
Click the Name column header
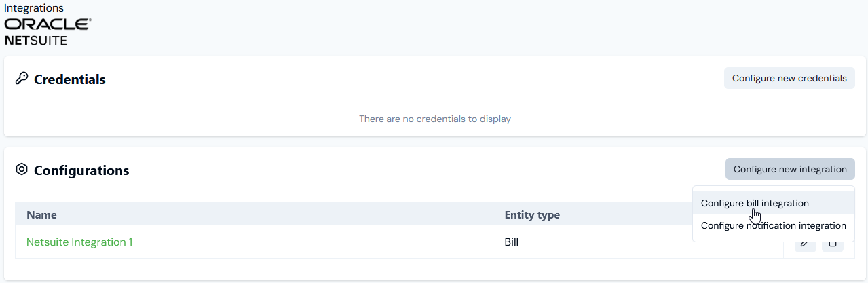pos(41,214)
